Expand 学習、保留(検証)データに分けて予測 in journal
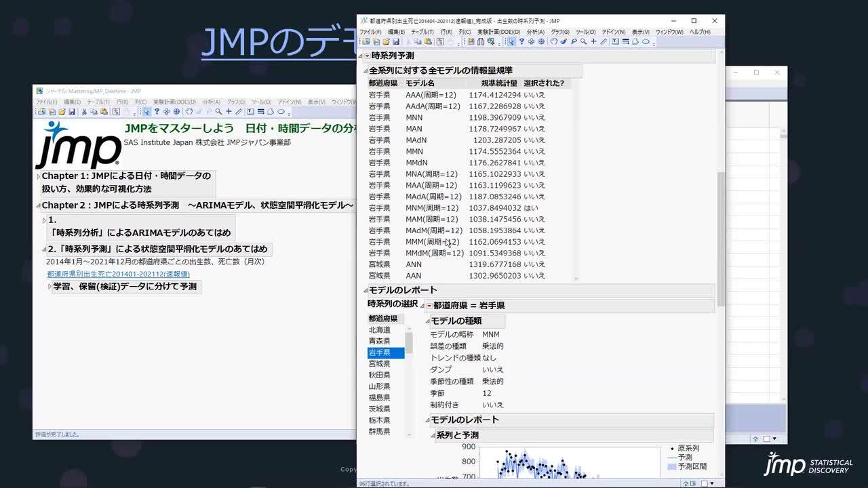Image resolution: width=868 pixels, height=488 pixels. tap(50, 287)
